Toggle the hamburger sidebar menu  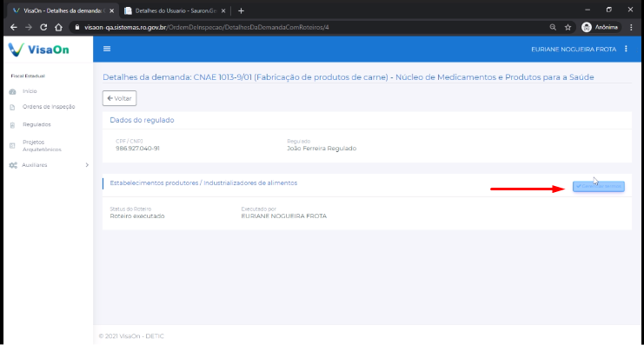pyautogui.click(x=107, y=49)
